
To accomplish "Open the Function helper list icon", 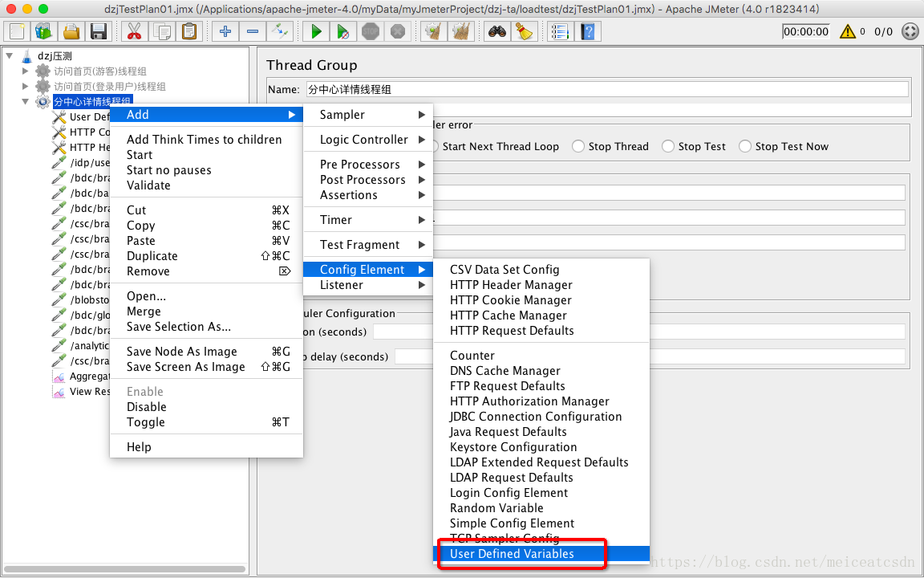I will (x=560, y=31).
